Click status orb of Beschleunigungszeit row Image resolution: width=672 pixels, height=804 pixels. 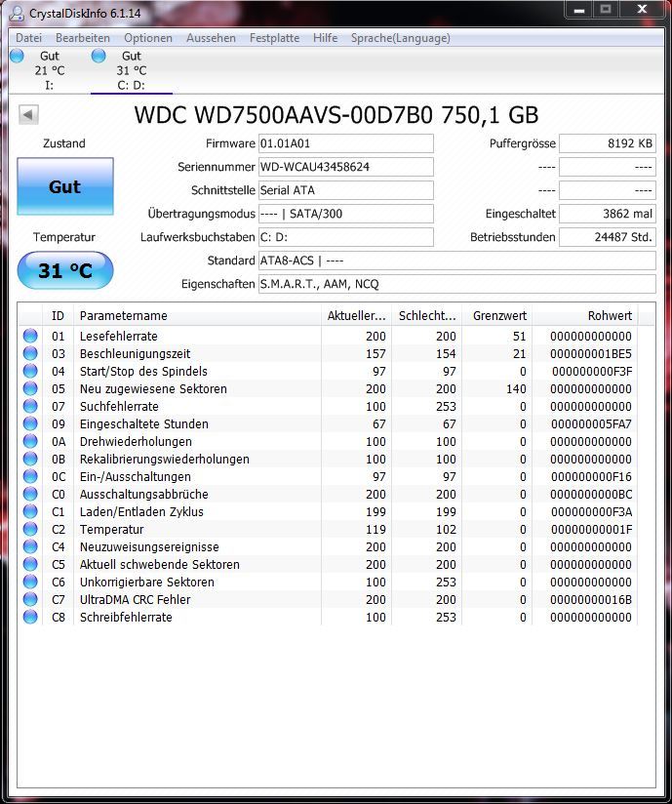30,353
